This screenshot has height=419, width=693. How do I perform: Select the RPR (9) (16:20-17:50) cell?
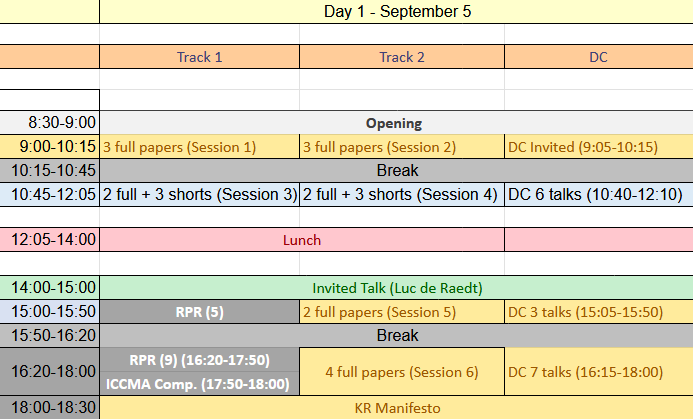tap(199, 360)
